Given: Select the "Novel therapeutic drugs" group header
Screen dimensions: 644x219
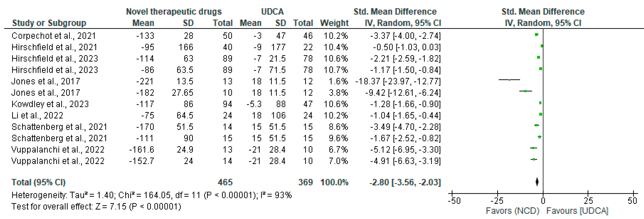Looking at the screenshot, I should (174, 12).
